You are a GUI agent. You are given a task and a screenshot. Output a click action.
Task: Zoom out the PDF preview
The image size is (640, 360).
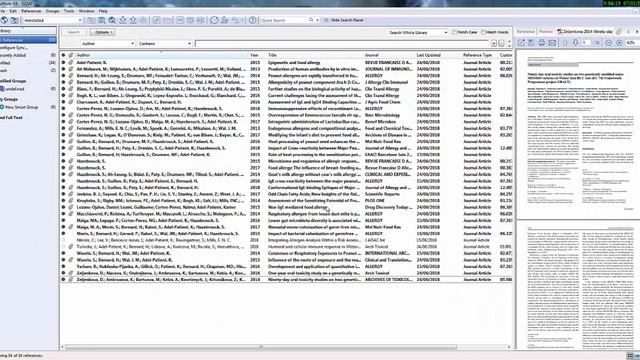(x=609, y=42)
